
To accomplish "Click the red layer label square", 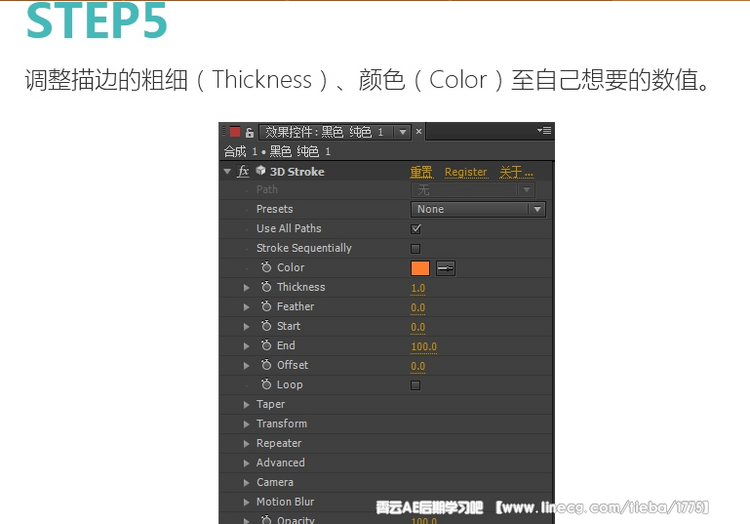I will (235, 131).
